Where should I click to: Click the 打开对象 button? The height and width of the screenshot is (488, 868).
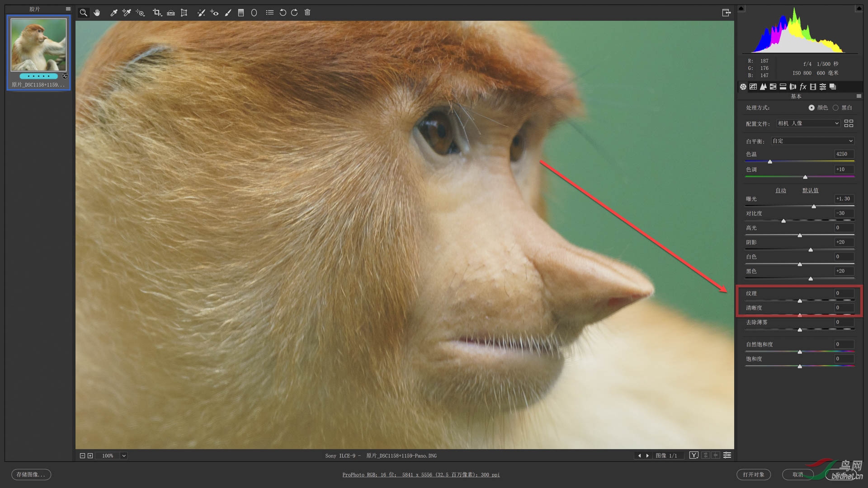coord(753,474)
